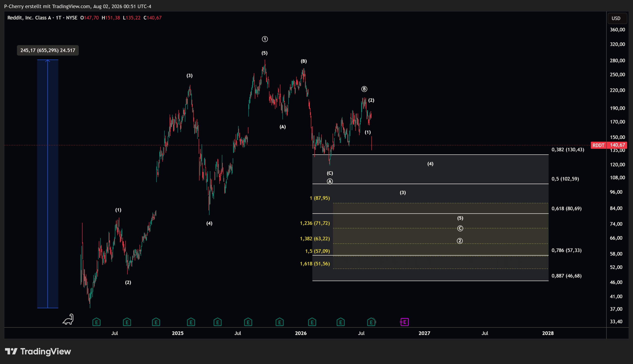Viewport: 633px width, 364px height.
Task: Click the 250,00 price scale value
Action: [x=617, y=74]
